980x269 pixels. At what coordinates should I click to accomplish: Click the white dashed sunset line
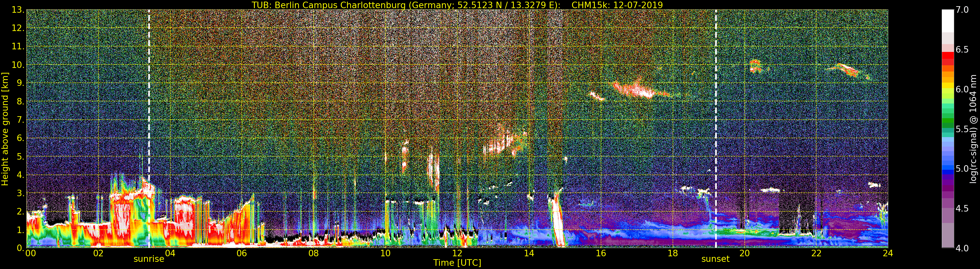(715, 129)
